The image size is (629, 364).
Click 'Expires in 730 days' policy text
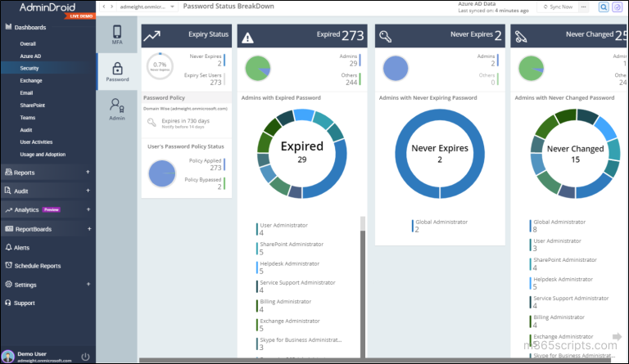pos(185,120)
